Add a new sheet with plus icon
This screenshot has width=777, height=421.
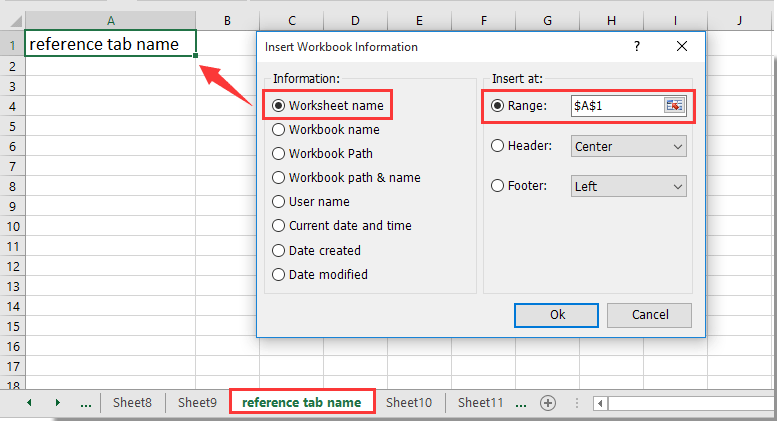pos(547,402)
